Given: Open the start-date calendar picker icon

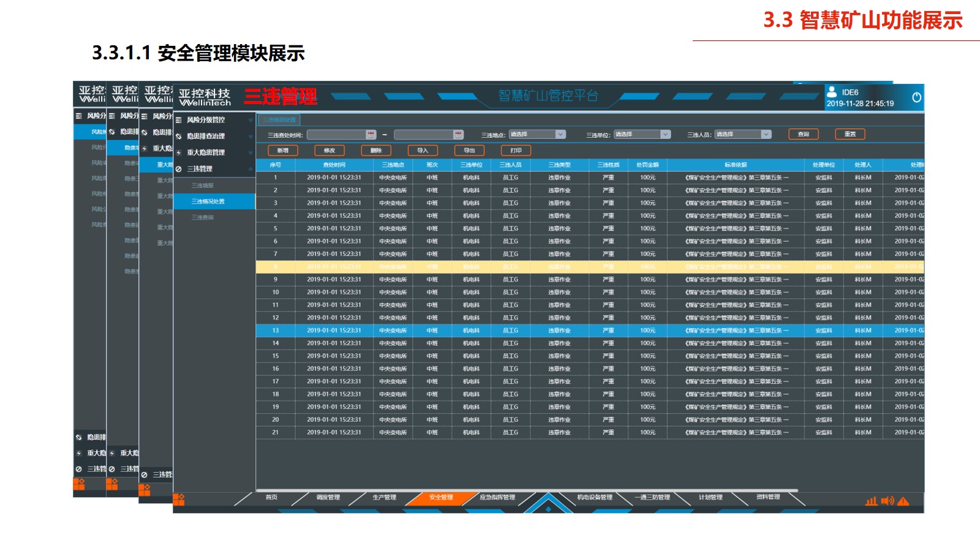Looking at the screenshot, I should click(x=371, y=135).
